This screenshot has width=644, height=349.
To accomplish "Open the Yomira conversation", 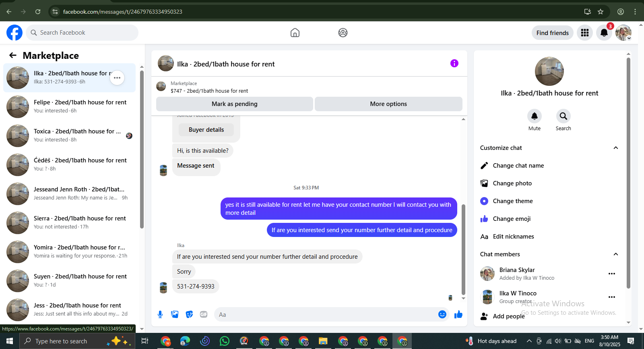I will click(69, 252).
